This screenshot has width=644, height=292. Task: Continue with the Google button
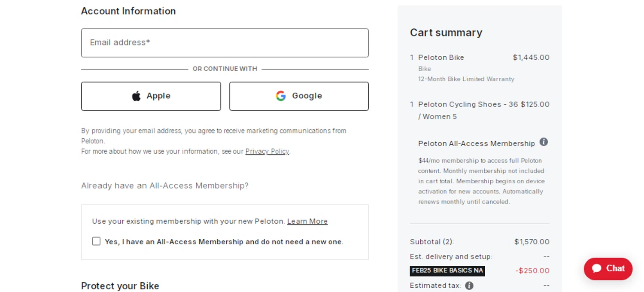(x=299, y=96)
